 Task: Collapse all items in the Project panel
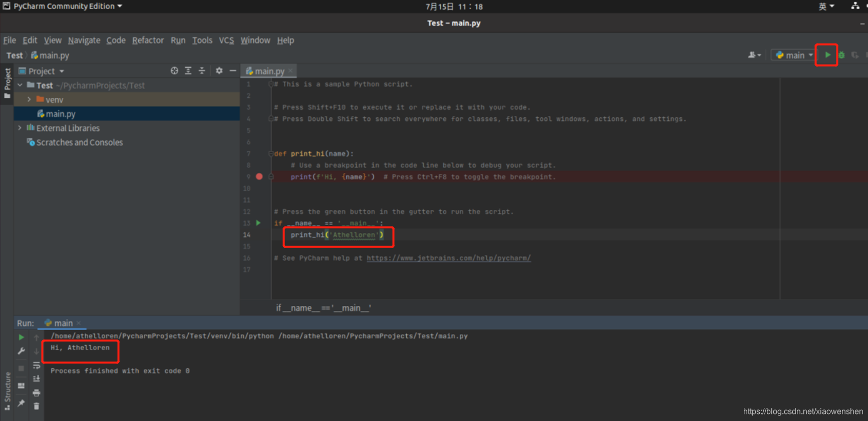pyautogui.click(x=202, y=71)
